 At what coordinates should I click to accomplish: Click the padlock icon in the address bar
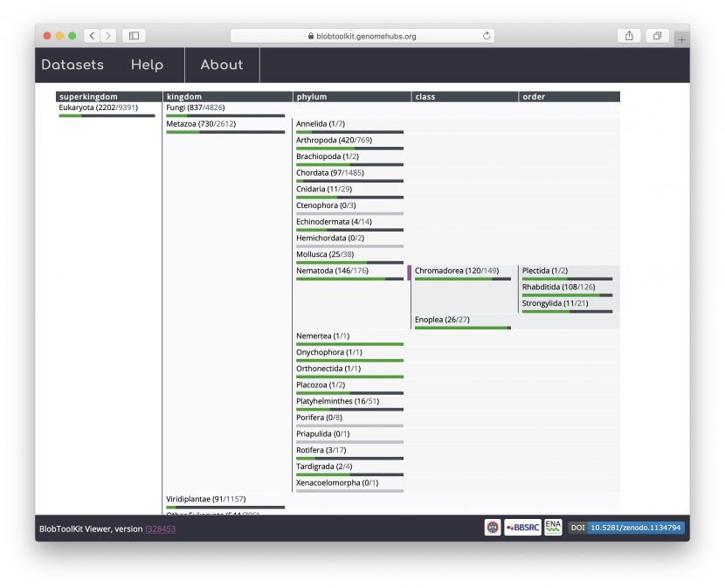[x=311, y=36]
